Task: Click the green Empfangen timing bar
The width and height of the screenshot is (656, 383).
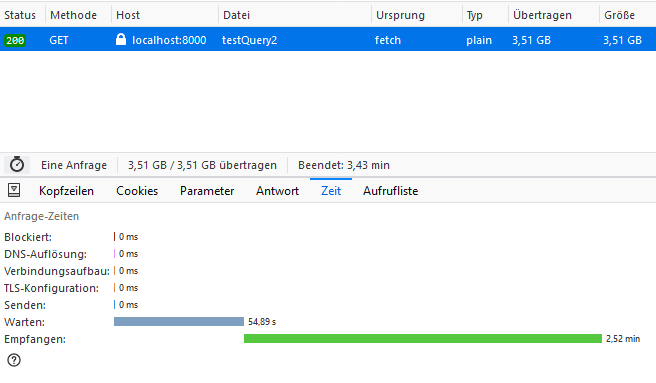Action: pos(423,339)
